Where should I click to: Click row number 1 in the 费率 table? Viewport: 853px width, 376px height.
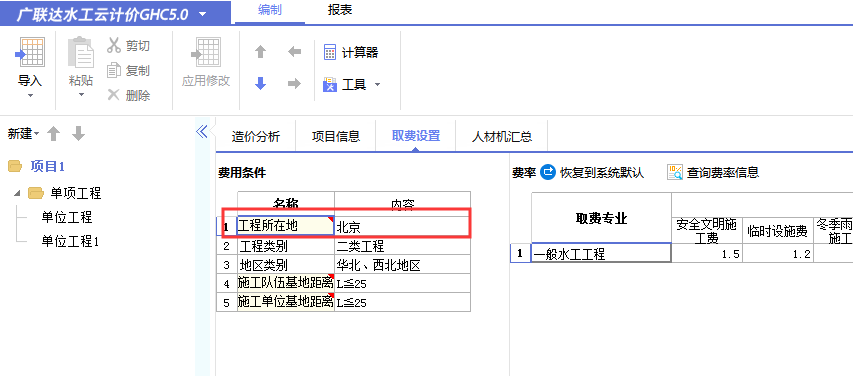520,253
